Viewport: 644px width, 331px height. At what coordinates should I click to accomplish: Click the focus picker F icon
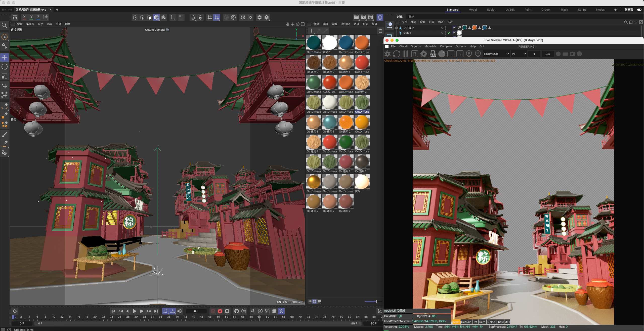point(469,54)
